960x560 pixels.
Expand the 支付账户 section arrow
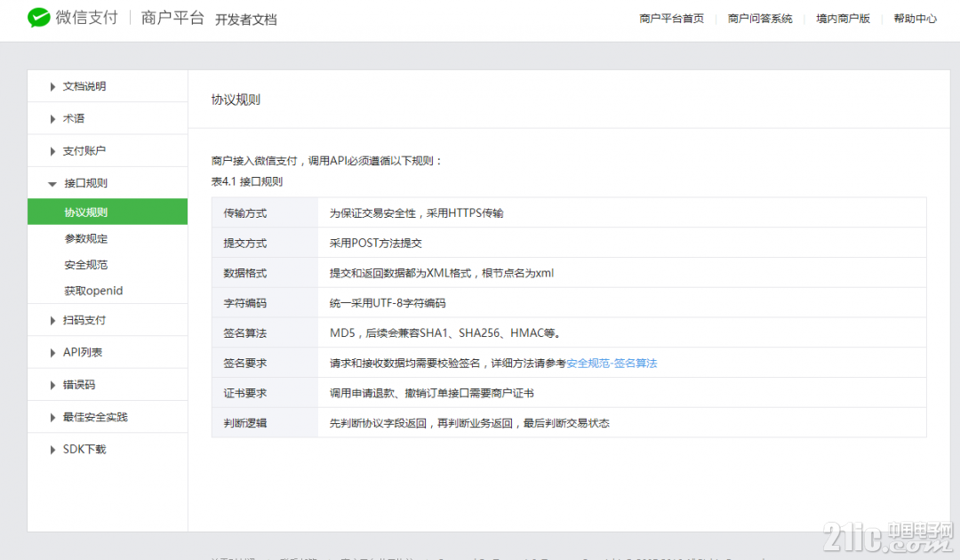(52, 151)
